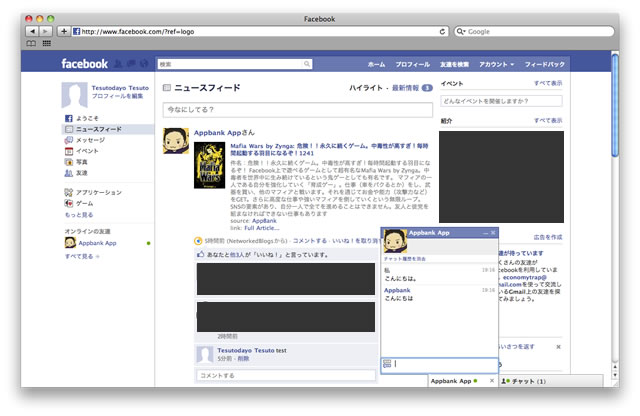Click the comment input under the post
640x416 pixels.
pyautogui.click(x=286, y=375)
